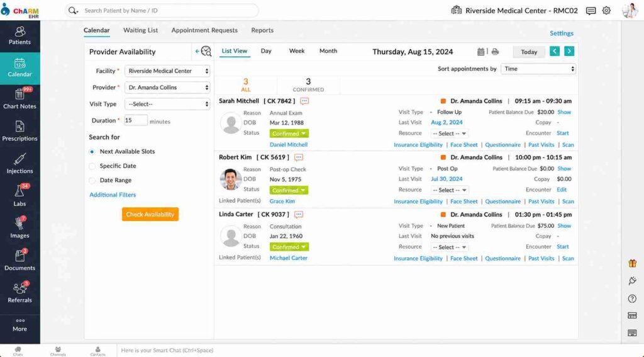Click Linda Carter's orange provider color swatch

pos(443,215)
